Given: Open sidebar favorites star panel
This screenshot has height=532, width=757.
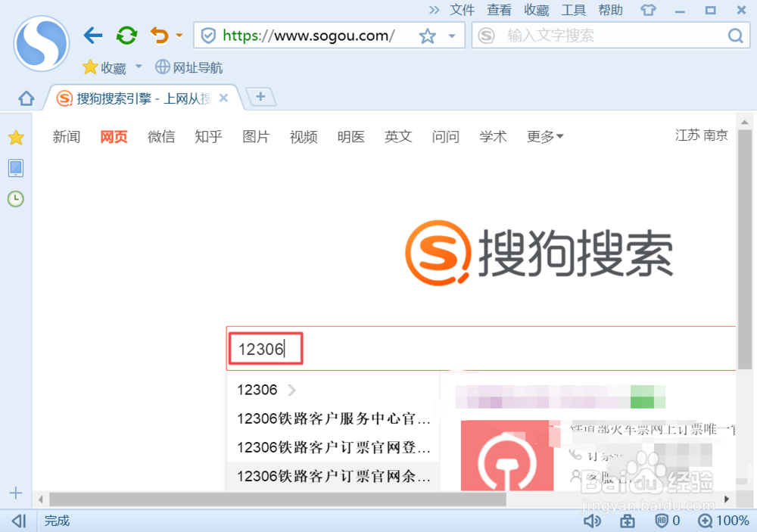Looking at the screenshot, I should 16,138.
